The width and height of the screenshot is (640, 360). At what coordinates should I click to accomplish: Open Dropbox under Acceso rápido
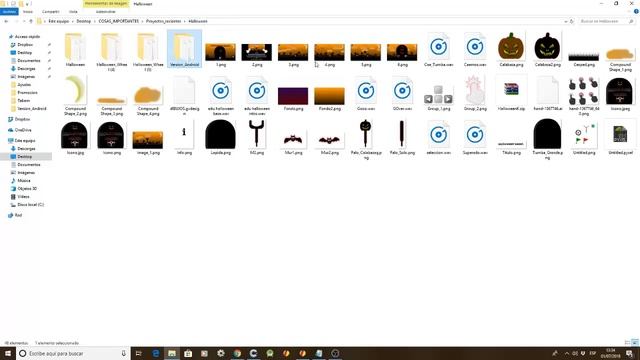coord(25,44)
